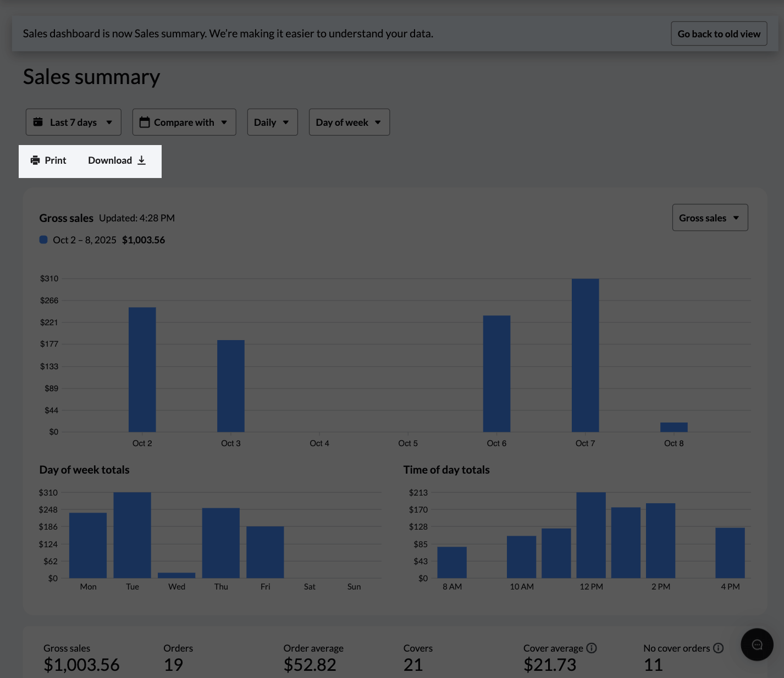This screenshot has width=784, height=678.
Task: Click the calendar icon in Compare with
Action: pyautogui.click(x=145, y=122)
